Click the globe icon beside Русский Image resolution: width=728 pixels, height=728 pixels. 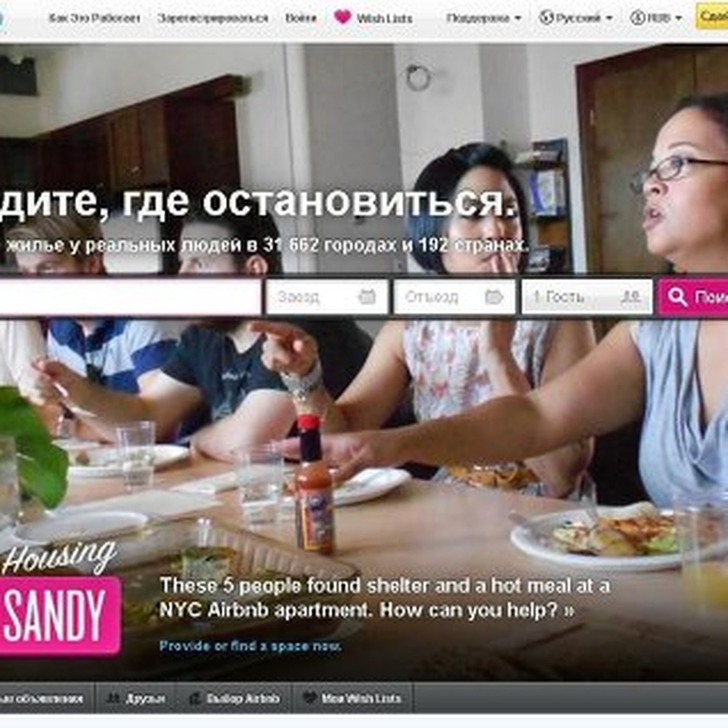(545, 18)
